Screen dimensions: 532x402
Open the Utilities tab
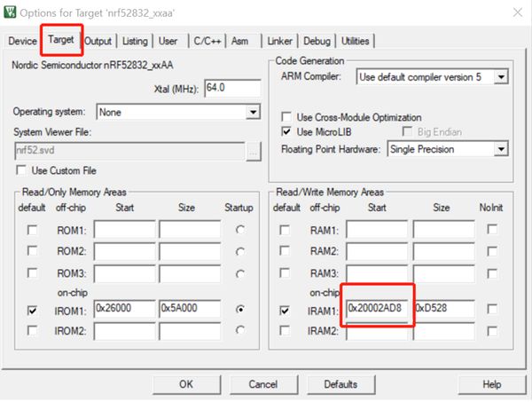pos(355,41)
